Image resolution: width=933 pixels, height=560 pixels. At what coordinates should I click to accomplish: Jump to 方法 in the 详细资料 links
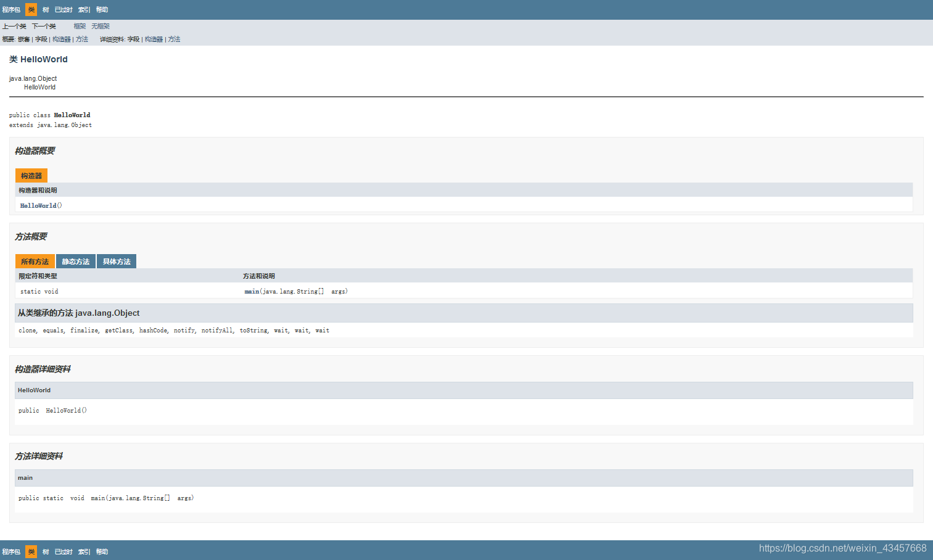point(175,39)
